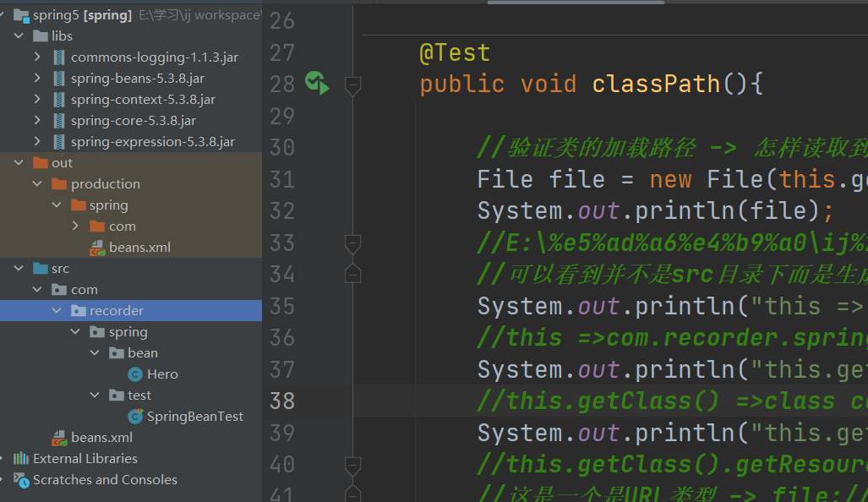Click the beans.xml icon under src
The image size is (868, 502).
(59, 438)
